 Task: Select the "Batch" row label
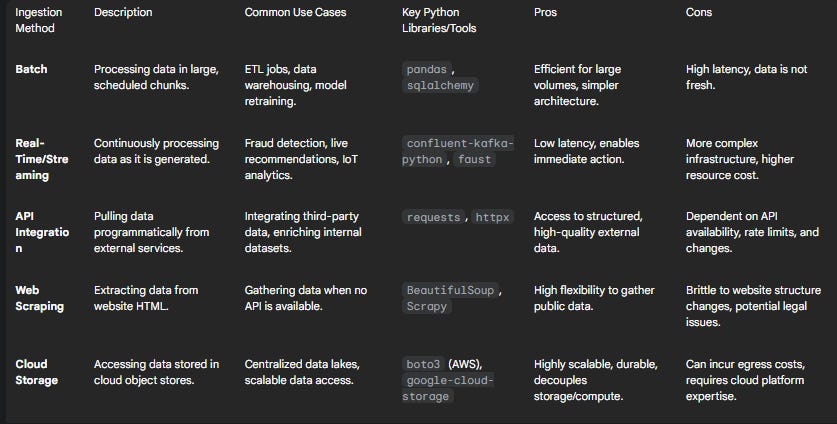pos(31,69)
